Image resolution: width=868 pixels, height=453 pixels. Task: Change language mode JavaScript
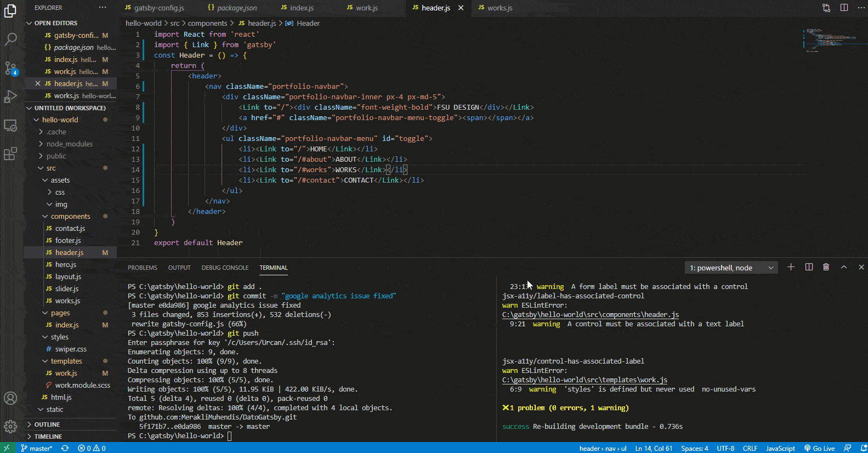click(x=780, y=448)
